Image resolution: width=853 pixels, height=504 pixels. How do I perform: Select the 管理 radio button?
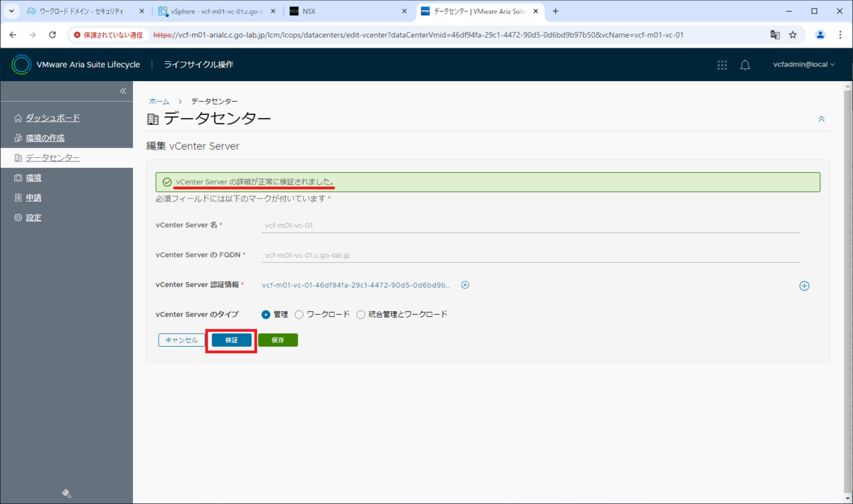(266, 314)
